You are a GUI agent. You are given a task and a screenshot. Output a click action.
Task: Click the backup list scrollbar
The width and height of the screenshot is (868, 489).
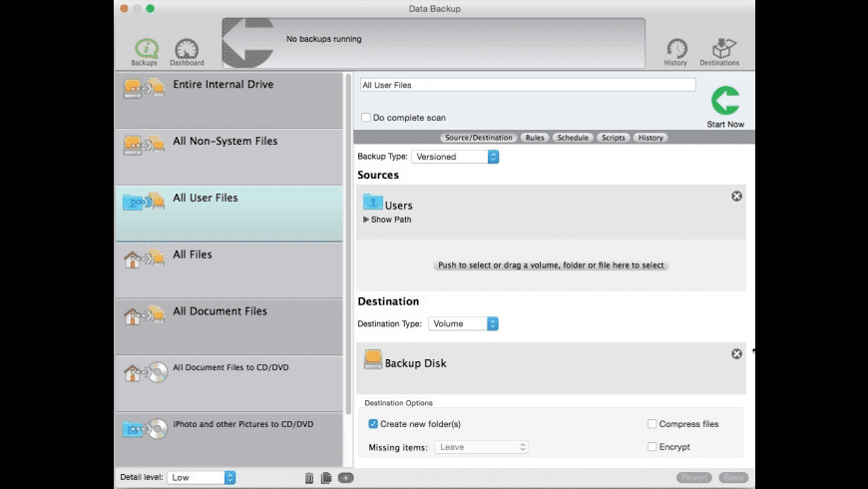point(348,244)
